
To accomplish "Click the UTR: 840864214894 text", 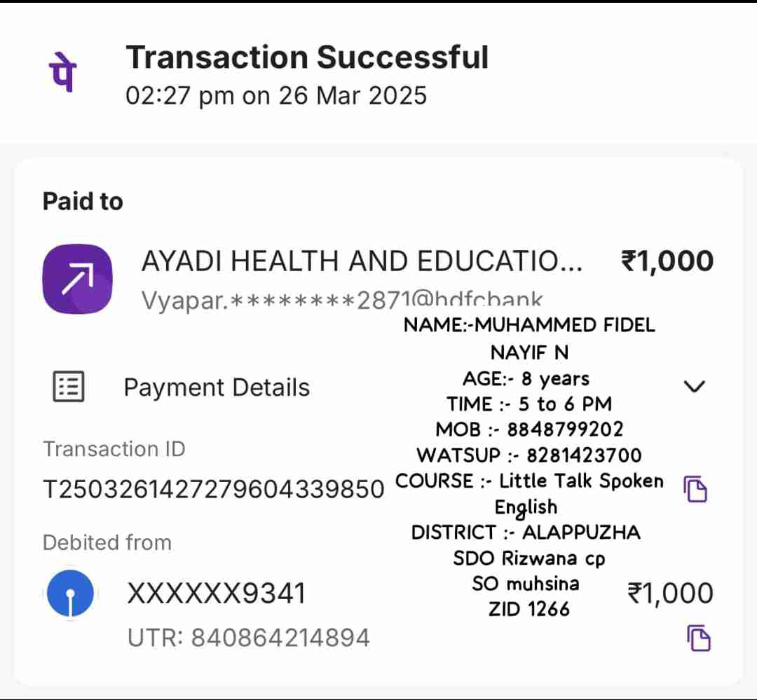I will (249, 638).
